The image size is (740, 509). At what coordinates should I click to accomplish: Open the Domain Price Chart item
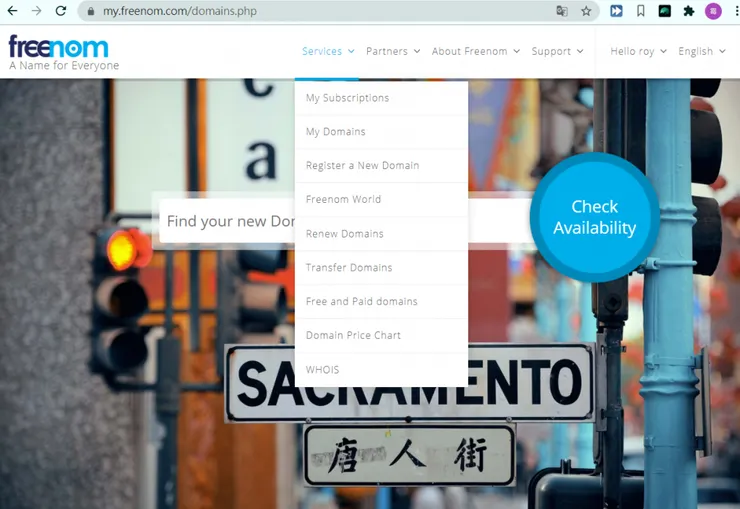coord(381,335)
